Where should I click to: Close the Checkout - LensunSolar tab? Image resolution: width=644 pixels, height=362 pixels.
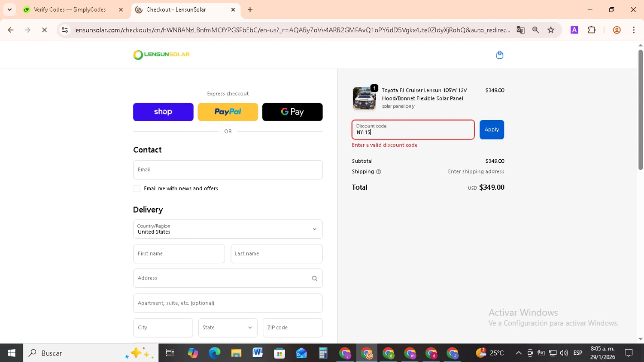click(233, 9)
